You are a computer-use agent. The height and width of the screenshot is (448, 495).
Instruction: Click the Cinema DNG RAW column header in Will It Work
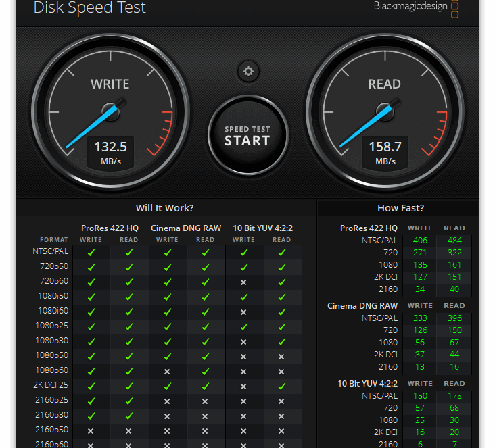(186, 228)
